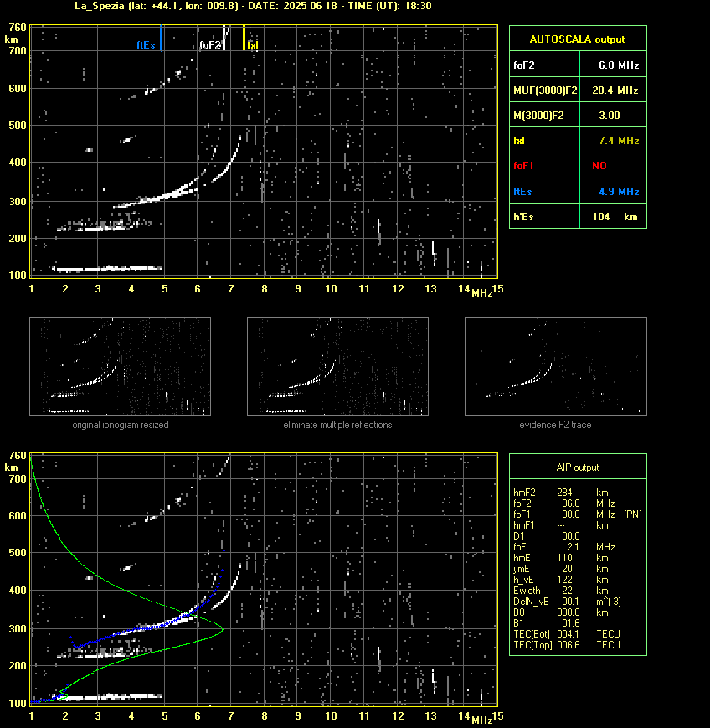The height and width of the screenshot is (728, 710).
Task: Click the caption 'evidence F2 trace'
Action: coord(555,425)
